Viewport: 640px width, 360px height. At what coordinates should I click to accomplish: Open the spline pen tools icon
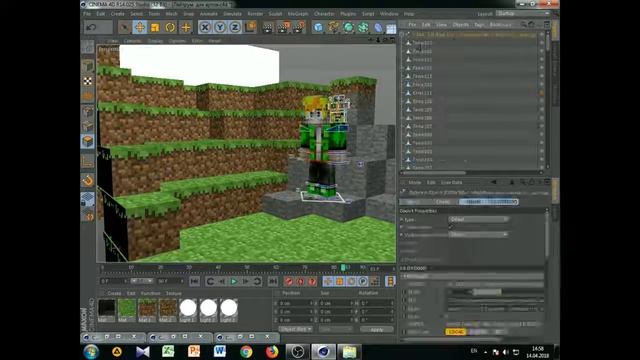(x=333, y=27)
